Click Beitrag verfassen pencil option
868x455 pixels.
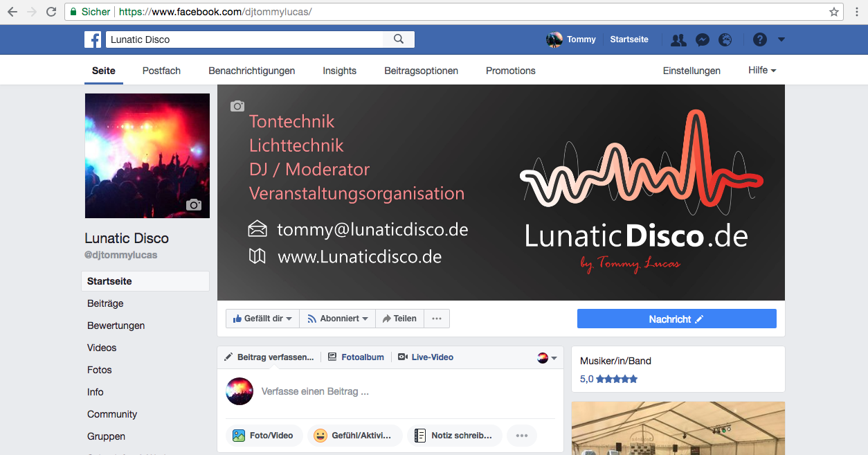pos(269,357)
